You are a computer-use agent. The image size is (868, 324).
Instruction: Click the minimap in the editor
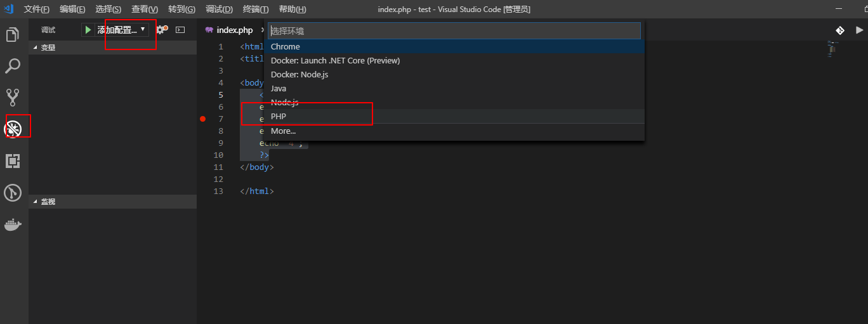click(x=833, y=49)
